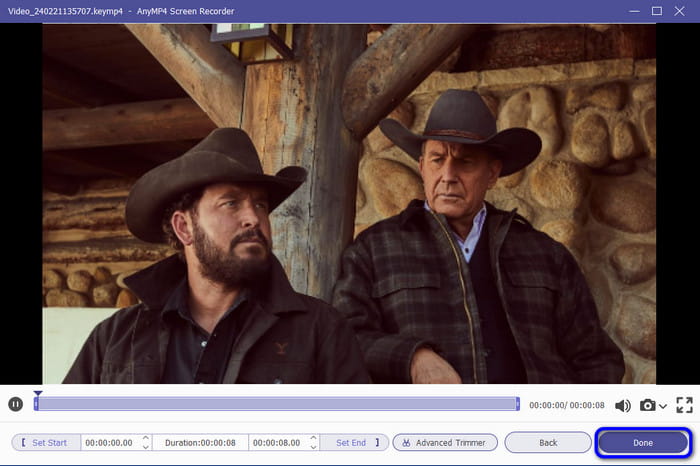Go Back to the previous screen
This screenshot has width=700, height=466.
[x=548, y=443]
